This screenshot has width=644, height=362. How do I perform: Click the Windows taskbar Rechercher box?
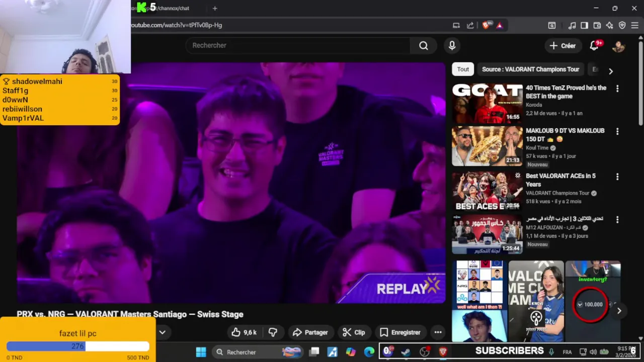click(257, 352)
